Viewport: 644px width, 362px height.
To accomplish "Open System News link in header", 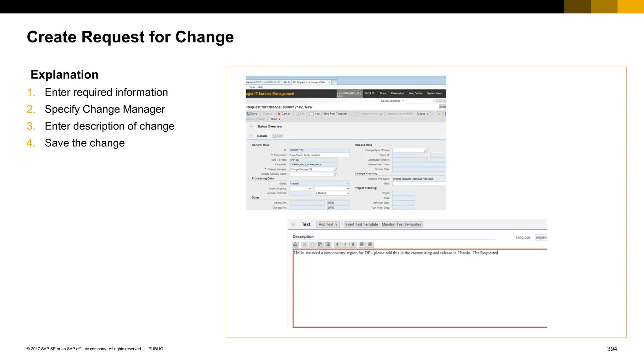I will pos(434,93).
